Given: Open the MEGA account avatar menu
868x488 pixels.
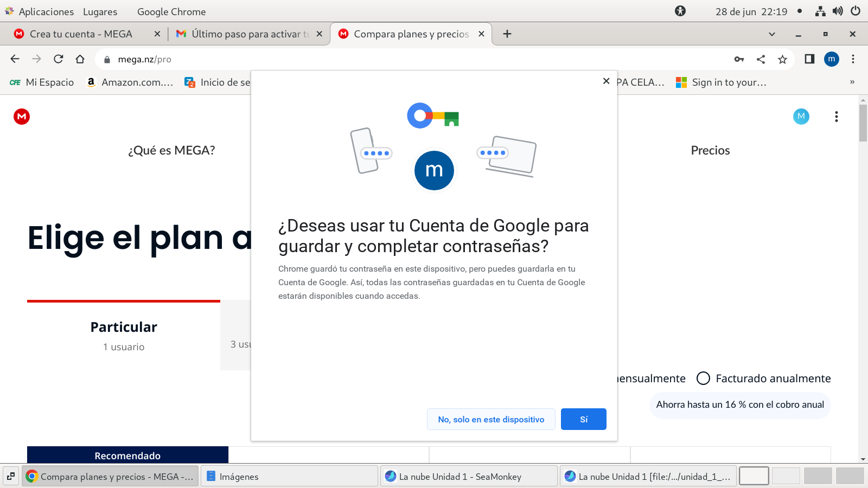Looking at the screenshot, I should (801, 117).
